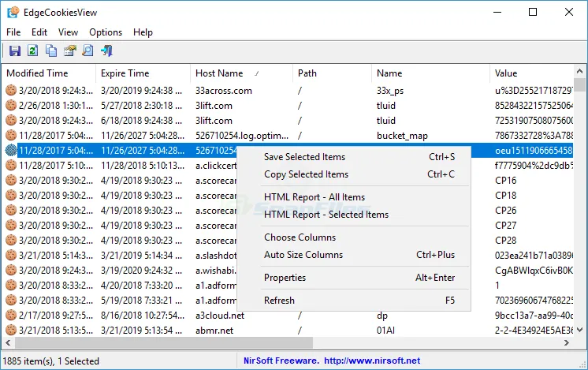Click the CP16 value cell

click(505, 181)
